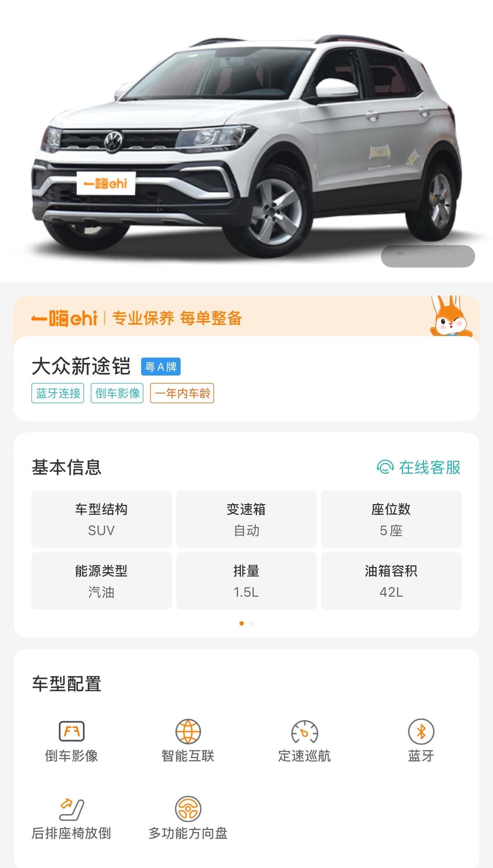Tap the 定速巡航 cruise control icon
This screenshot has width=493, height=868.
(x=304, y=732)
